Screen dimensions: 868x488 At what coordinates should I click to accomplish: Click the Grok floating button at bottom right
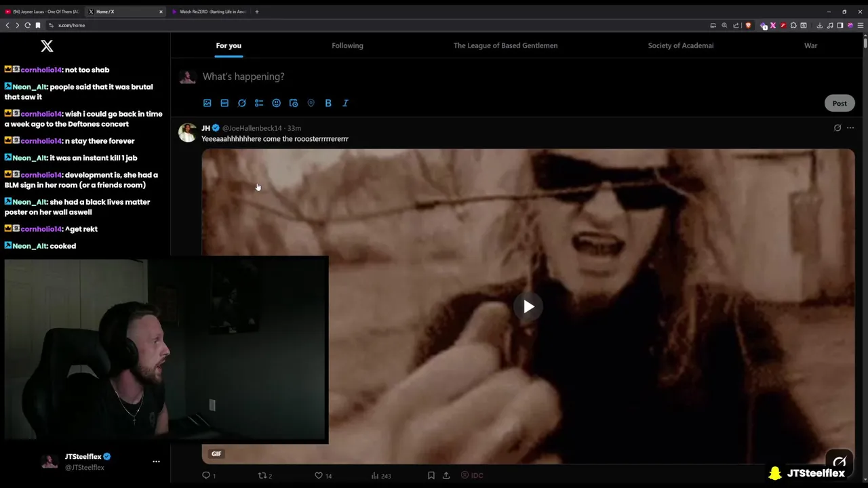840,462
